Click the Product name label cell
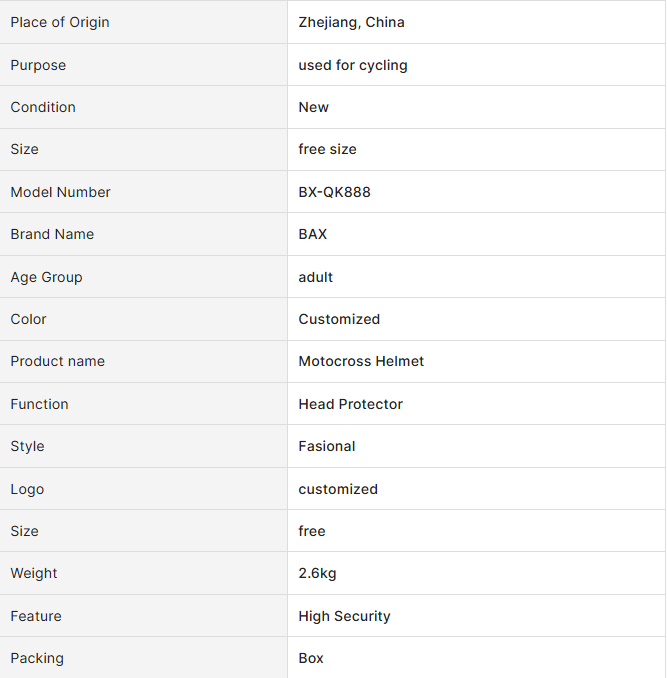667x678 pixels. pos(144,361)
